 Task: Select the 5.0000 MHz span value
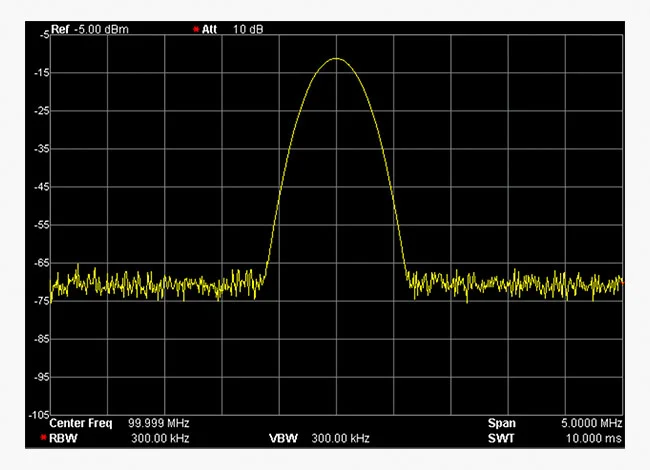click(x=591, y=424)
